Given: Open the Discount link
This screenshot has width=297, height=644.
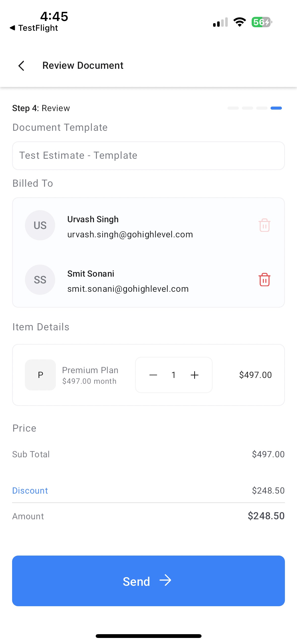Looking at the screenshot, I should [30, 491].
